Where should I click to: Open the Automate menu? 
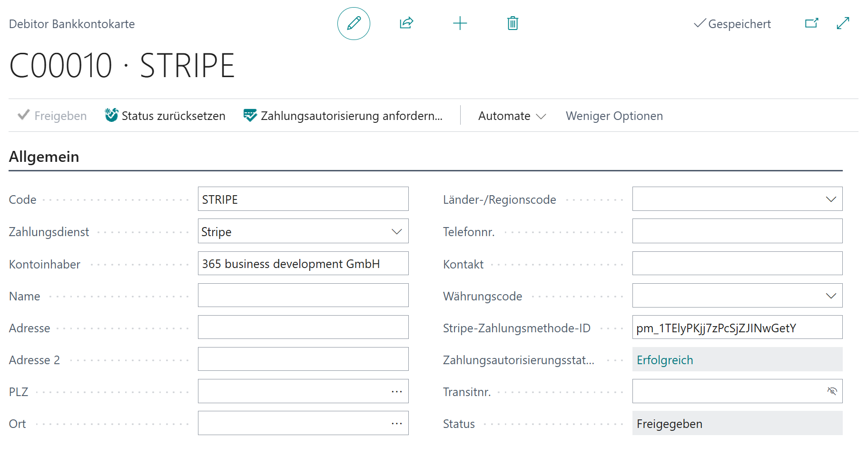(x=512, y=116)
